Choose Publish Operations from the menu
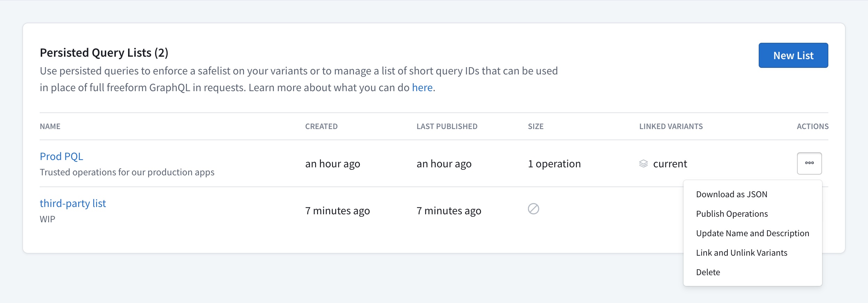The width and height of the screenshot is (868, 303). click(732, 214)
